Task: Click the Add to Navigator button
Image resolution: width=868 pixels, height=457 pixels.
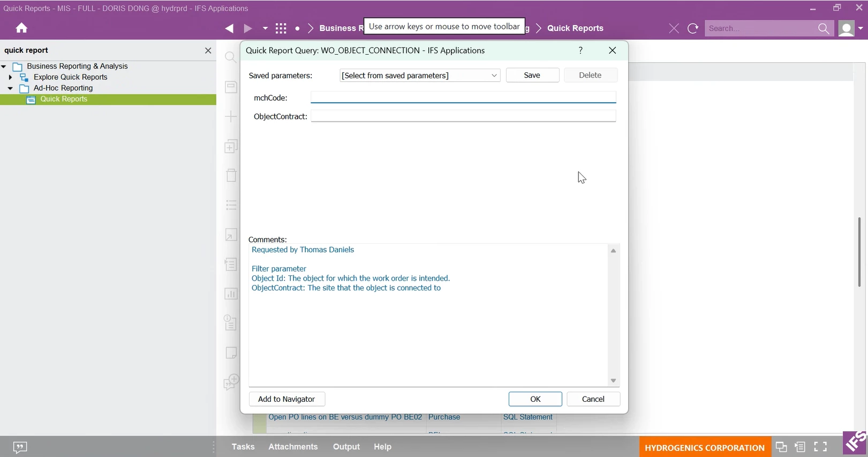Action: click(286, 399)
